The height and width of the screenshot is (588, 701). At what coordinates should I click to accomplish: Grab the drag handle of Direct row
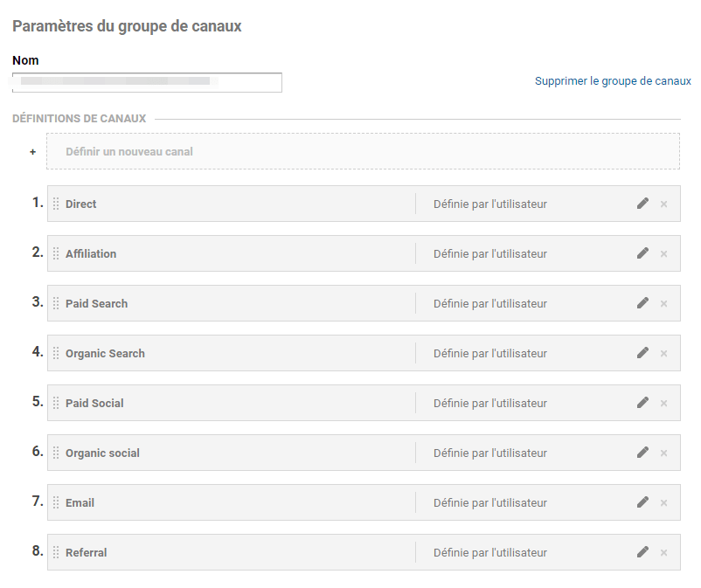(x=56, y=204)
